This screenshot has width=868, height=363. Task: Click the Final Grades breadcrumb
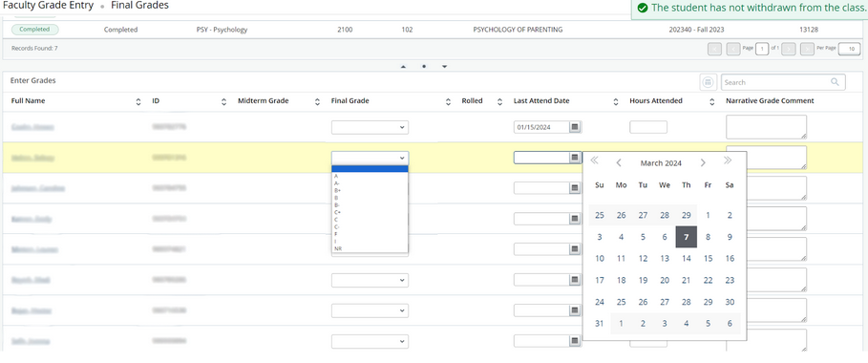click(139, 6)
